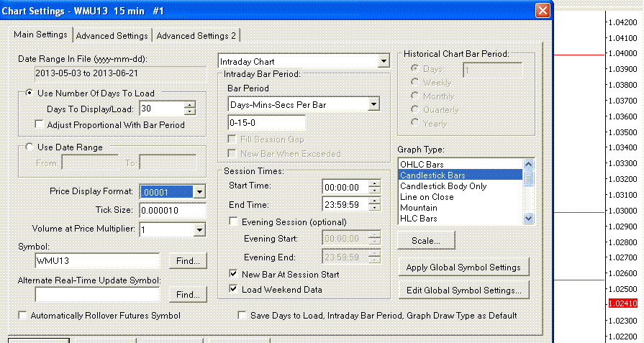This screenshot has height=343, width=644.
Task: Close the Chart Settings dialog
Action: click(x=543, y=11)
